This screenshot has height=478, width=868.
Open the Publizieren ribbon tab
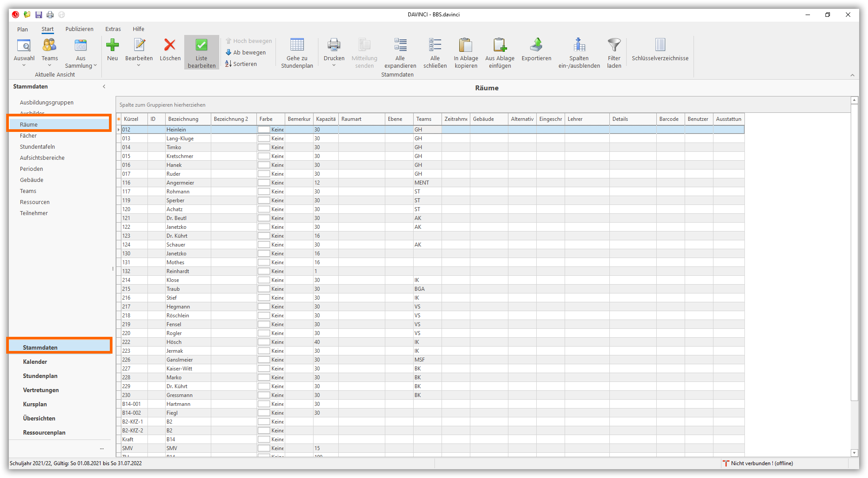[79, 29]
